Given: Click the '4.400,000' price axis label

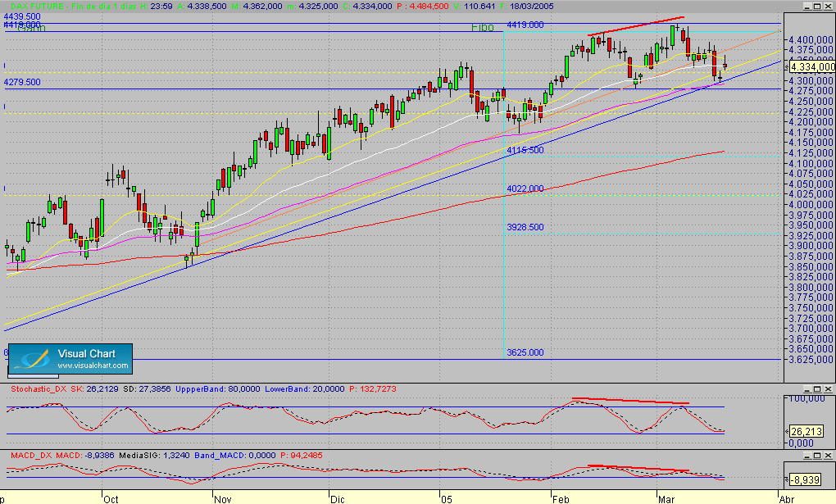Looking at the screenshot, I should 811,40.
